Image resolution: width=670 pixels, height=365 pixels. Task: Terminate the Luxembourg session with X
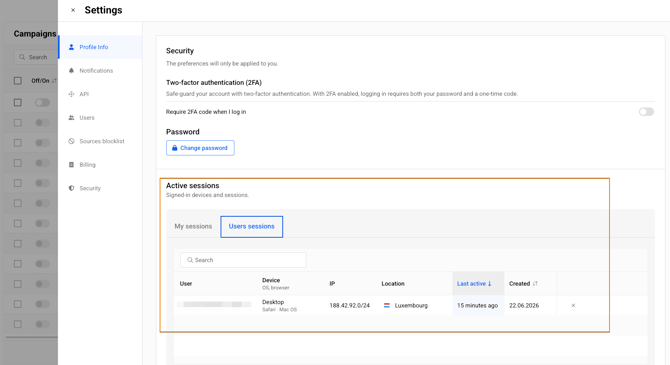[x=573, y=306]
